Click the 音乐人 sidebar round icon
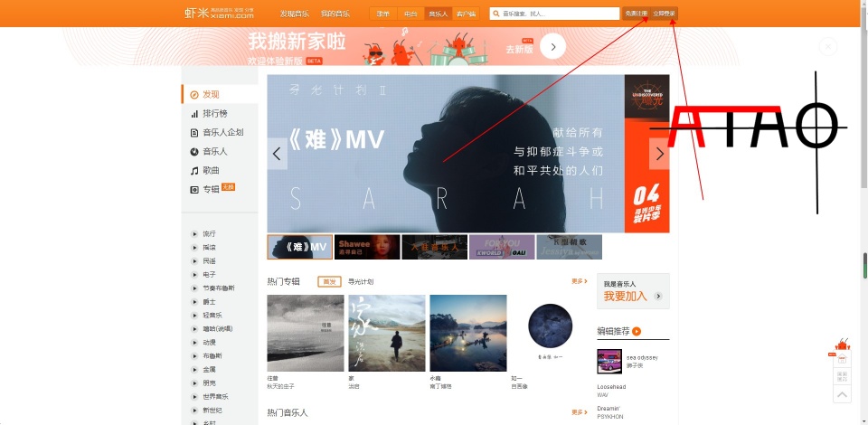 (x=194, y=152)
